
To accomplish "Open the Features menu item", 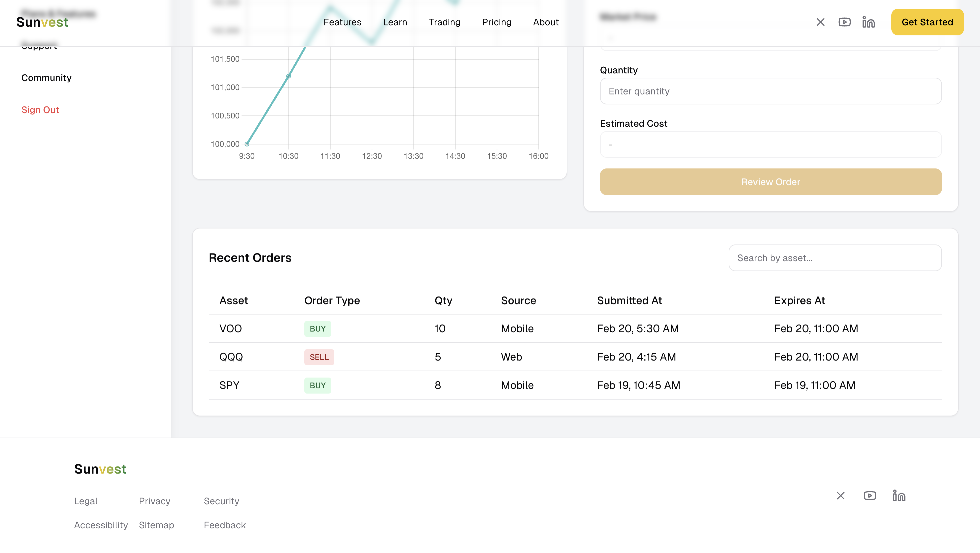I will coord(342,22).
